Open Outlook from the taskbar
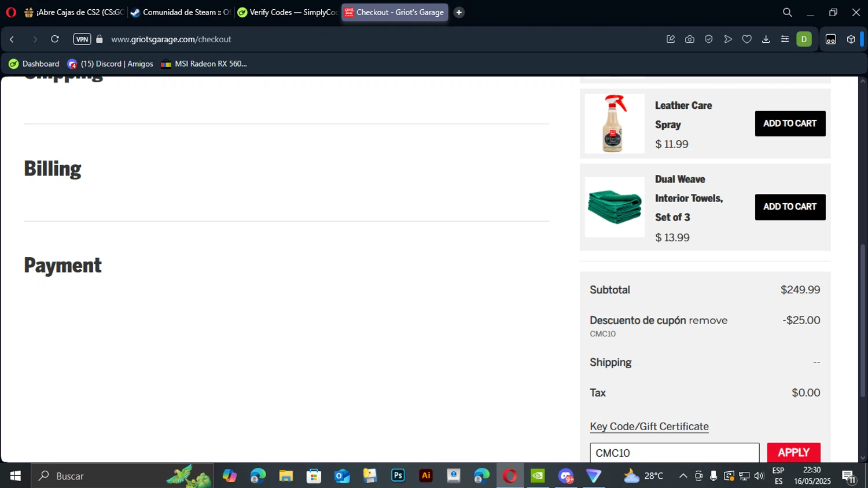This screenshot has height=488, width=868. pyautogui.click(x=342, y=476)
